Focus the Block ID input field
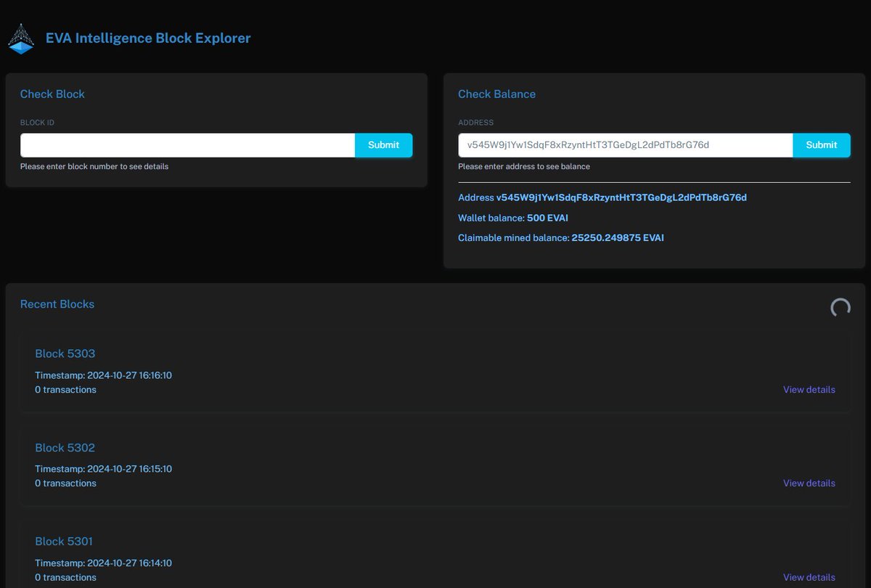The width and height of the screenshot is (871, 588). pos(187,145)
